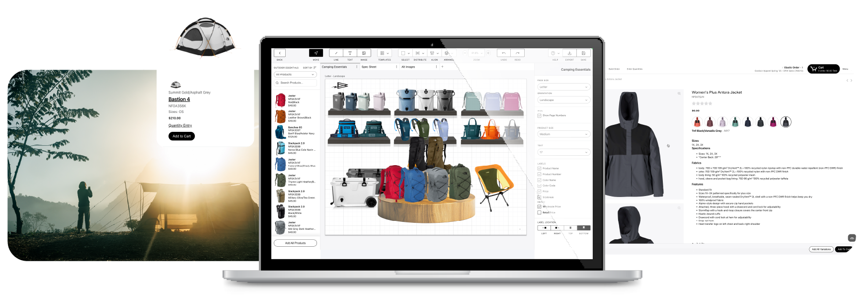Choose the Image tool
Screen dimensions: 868x298
364,53
